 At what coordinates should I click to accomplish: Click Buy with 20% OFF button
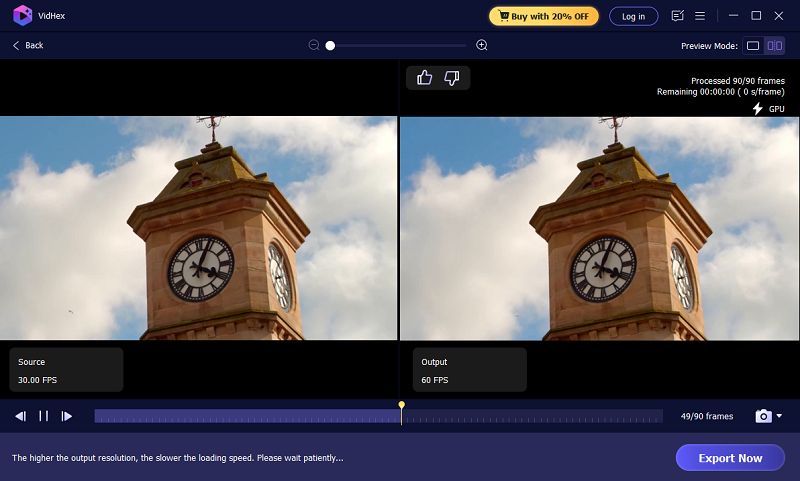(543, 16)
